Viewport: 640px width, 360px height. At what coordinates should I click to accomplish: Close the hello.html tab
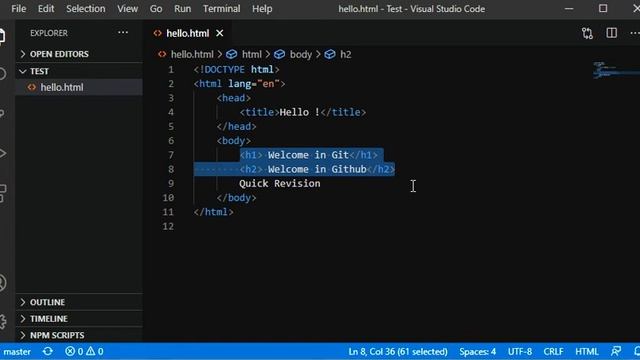(220, 33)
